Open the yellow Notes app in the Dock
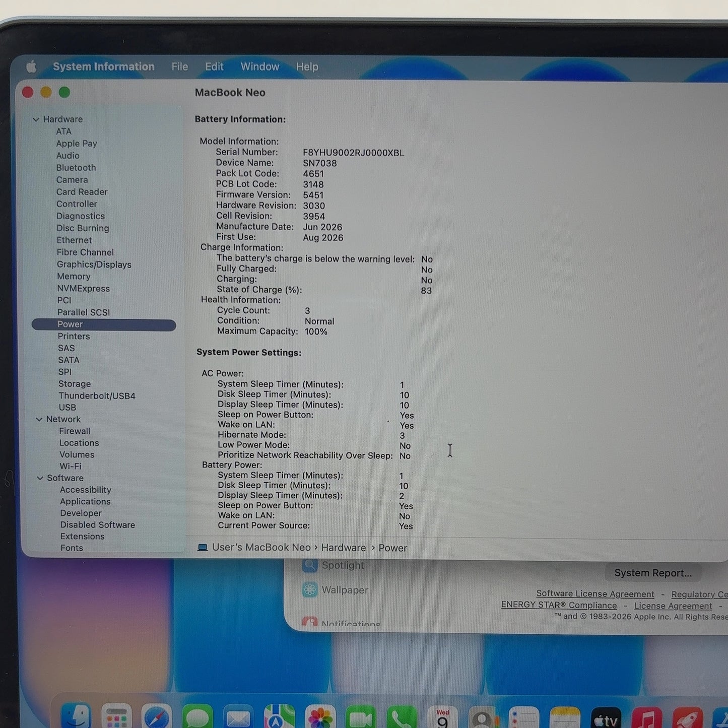 click(x=565, y=718)
